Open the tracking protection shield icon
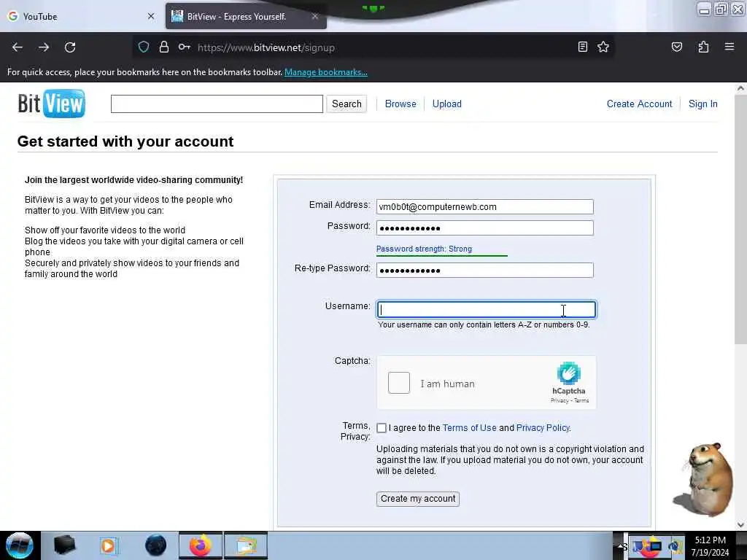The width and height of the screenshot is (747, 560). [x=144, y=47]
